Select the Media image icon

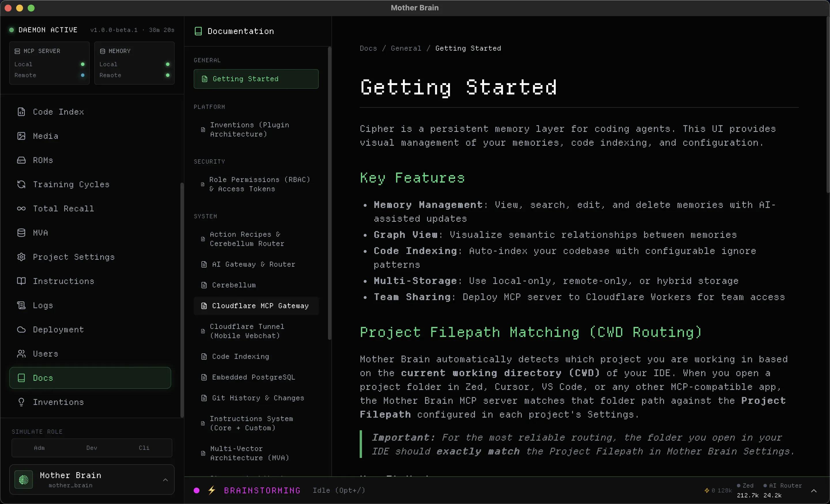tap(21, 136)
